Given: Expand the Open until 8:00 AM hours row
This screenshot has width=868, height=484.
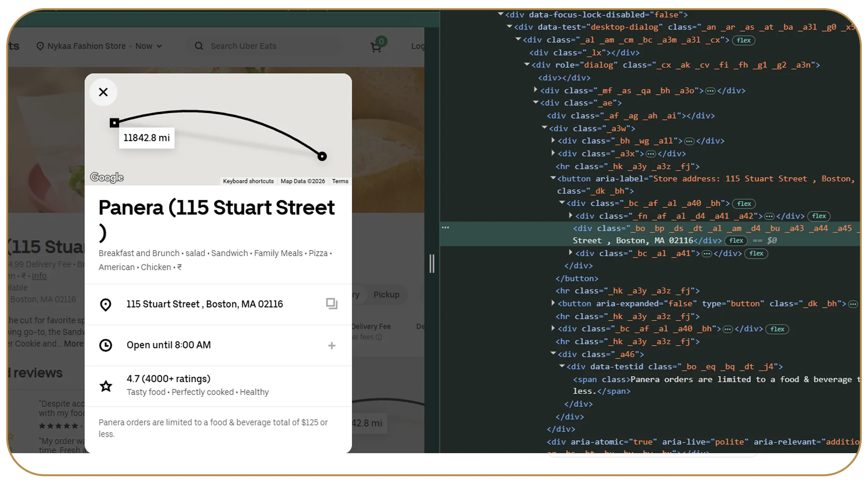Looking at the screenshot, I should (218, 345).
